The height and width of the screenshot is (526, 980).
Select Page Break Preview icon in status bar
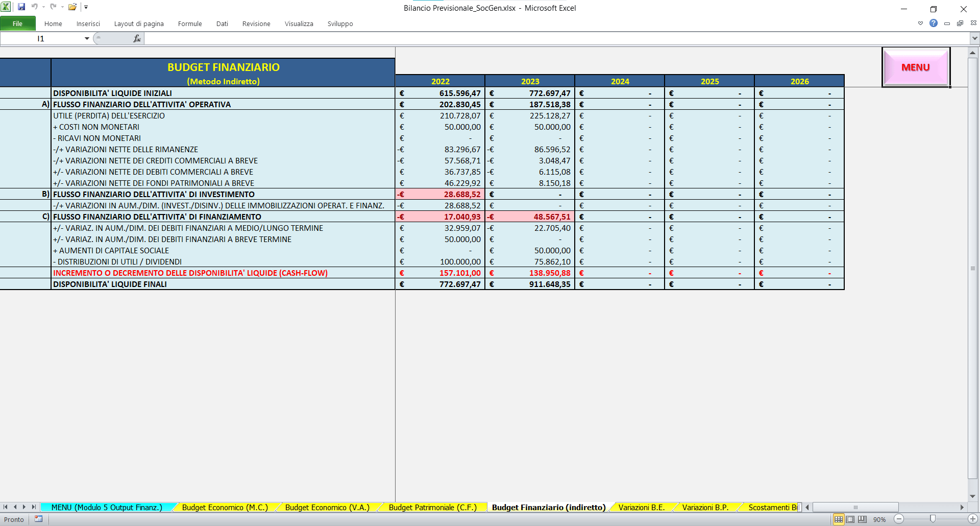pyautogui.click(x=862, y=519)
